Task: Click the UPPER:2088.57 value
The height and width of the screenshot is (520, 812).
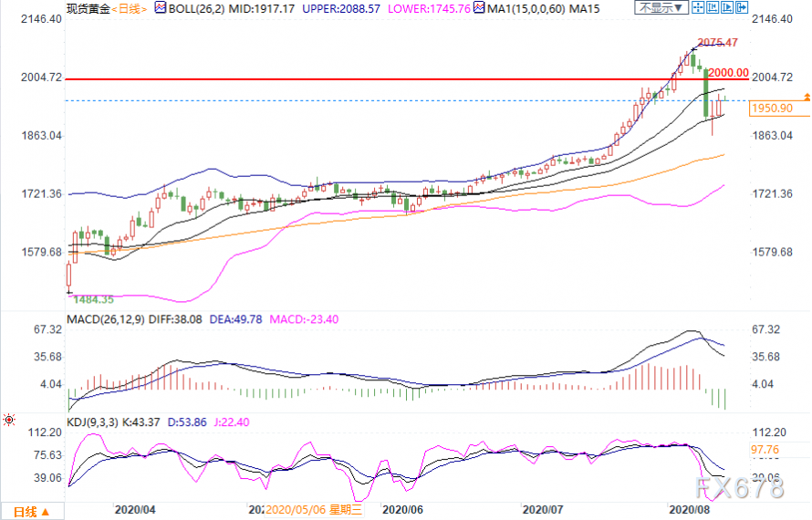Action: tap(340, 9)
